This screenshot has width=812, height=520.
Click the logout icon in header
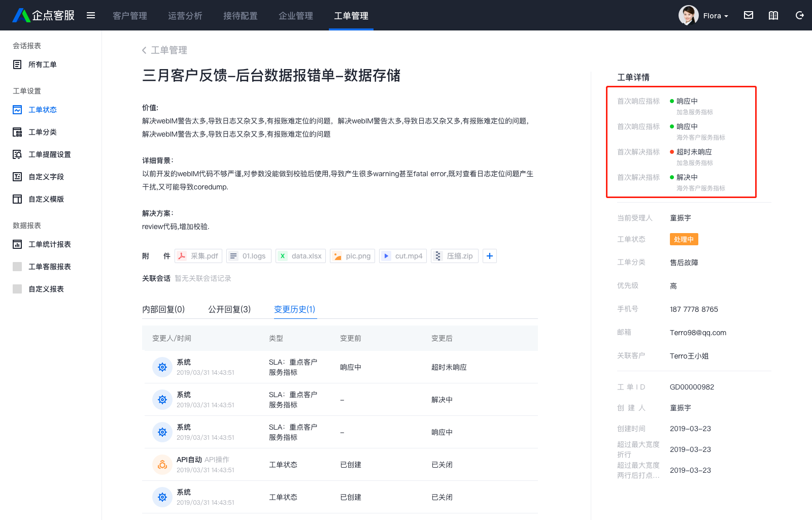pyautogui.click(x=799, y=15)
